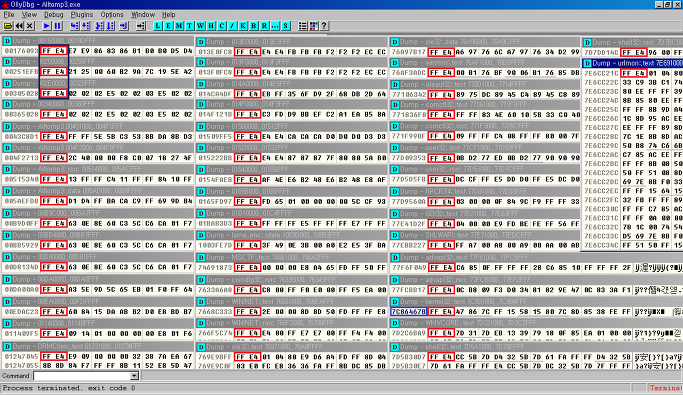Select address 7E6CC22C in urlmon dump
683x395 pixels.
[601, 82]
